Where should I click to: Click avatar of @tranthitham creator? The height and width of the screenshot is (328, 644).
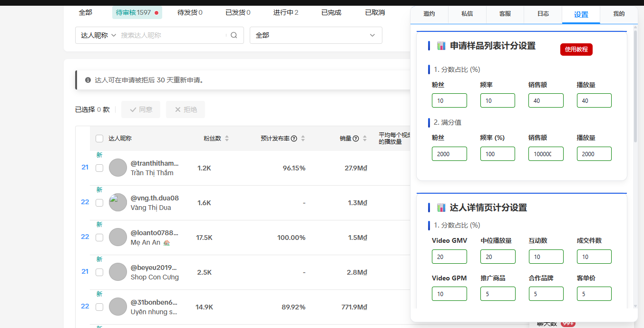118,168
